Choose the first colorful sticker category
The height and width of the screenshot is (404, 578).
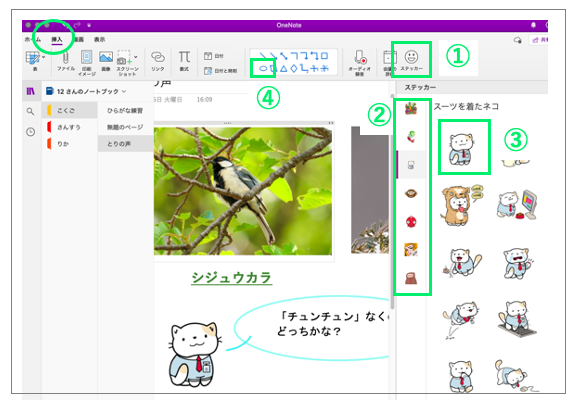[411, 109]
